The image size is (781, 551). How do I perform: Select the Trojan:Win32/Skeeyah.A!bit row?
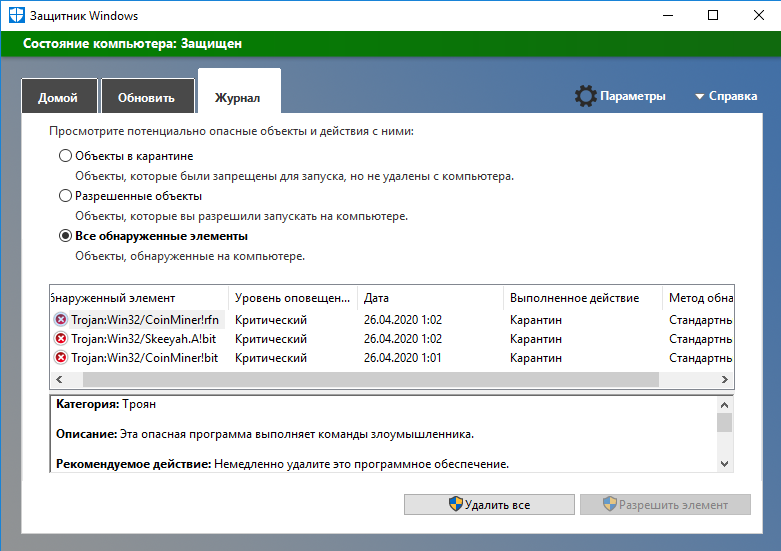pos(392,339)
